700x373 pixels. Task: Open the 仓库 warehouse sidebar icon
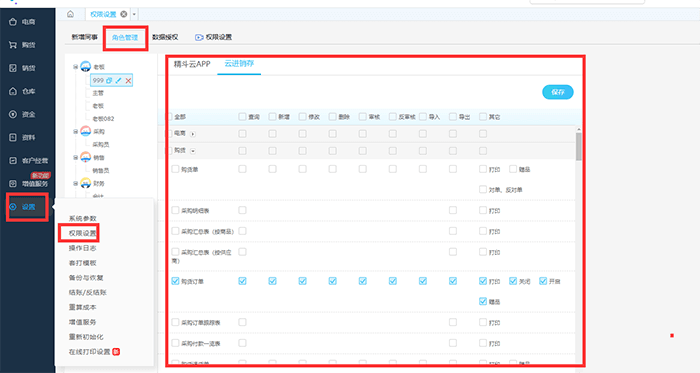coord(12,91)
